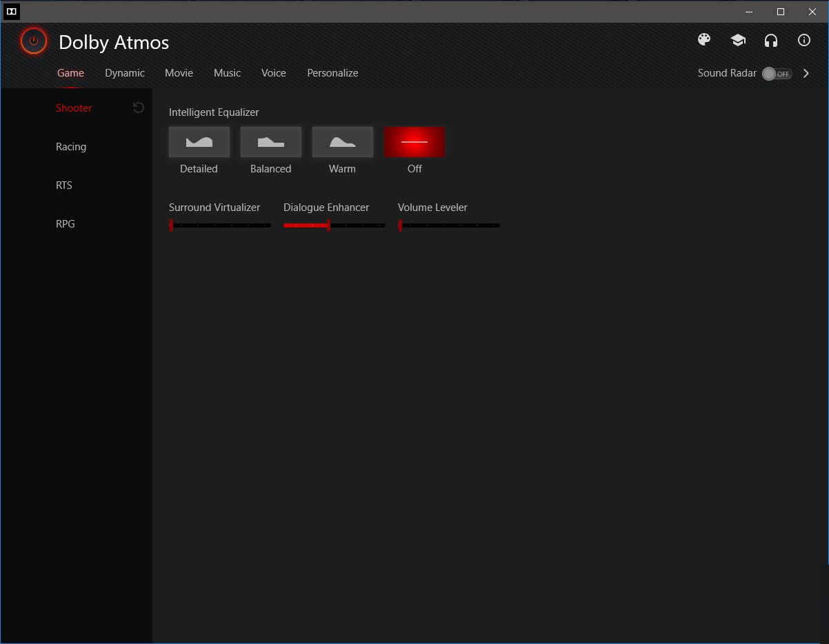Click the Sound Radar label
Image resolution: width=829 pixels, height=644 pixels.
click(727, 73)
